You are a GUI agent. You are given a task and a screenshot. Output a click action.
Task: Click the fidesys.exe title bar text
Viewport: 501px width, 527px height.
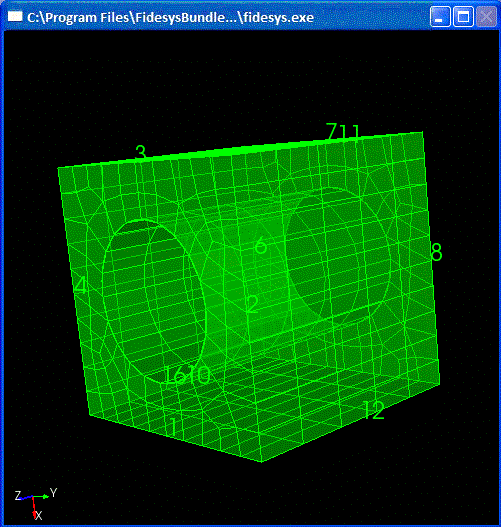(170, 17)
